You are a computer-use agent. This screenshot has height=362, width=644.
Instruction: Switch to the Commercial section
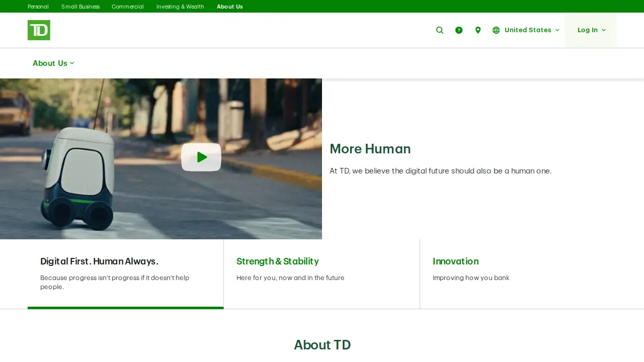click(x=128, y=7)
